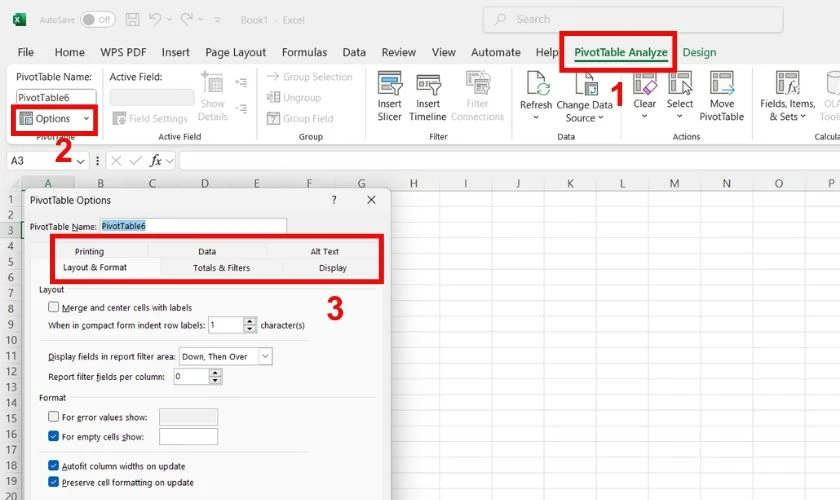
Task: Expand the Name Box dropdown arrow
Action: coord(80,161)
